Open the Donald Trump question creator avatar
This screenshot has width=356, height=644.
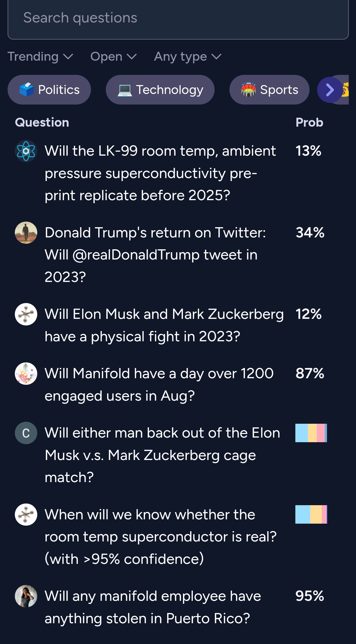pos(26,232)
